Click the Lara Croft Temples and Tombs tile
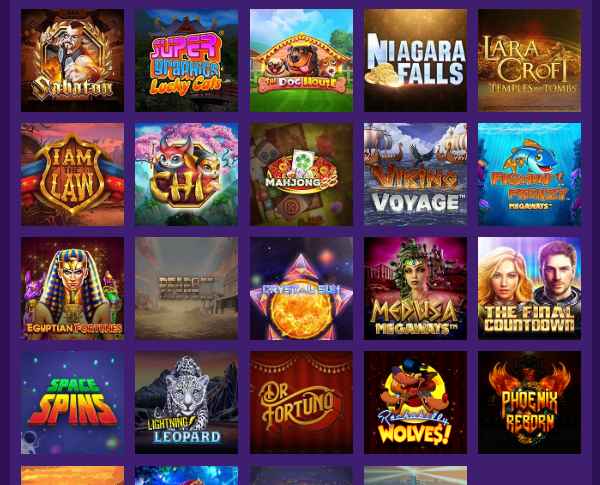This screenshot has width=600, height=485. click(x=529, y=60)
